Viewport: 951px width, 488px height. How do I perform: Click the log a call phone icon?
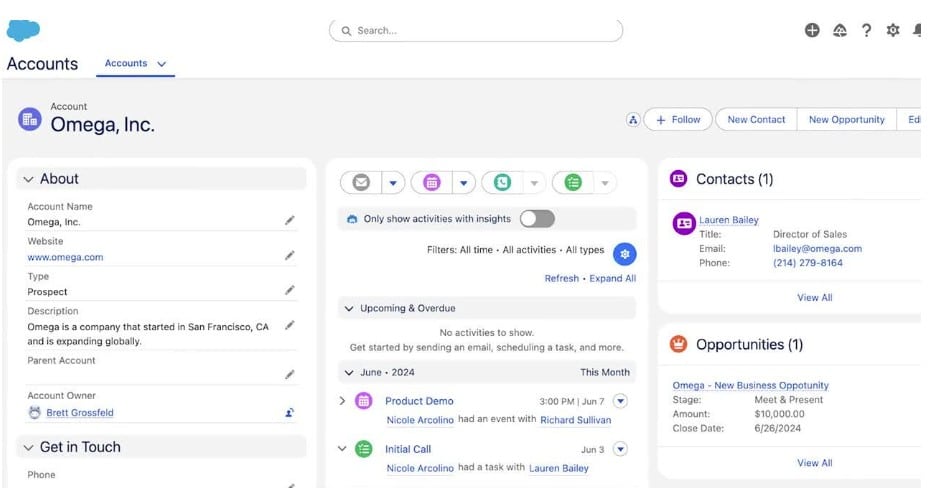[502, 182]
